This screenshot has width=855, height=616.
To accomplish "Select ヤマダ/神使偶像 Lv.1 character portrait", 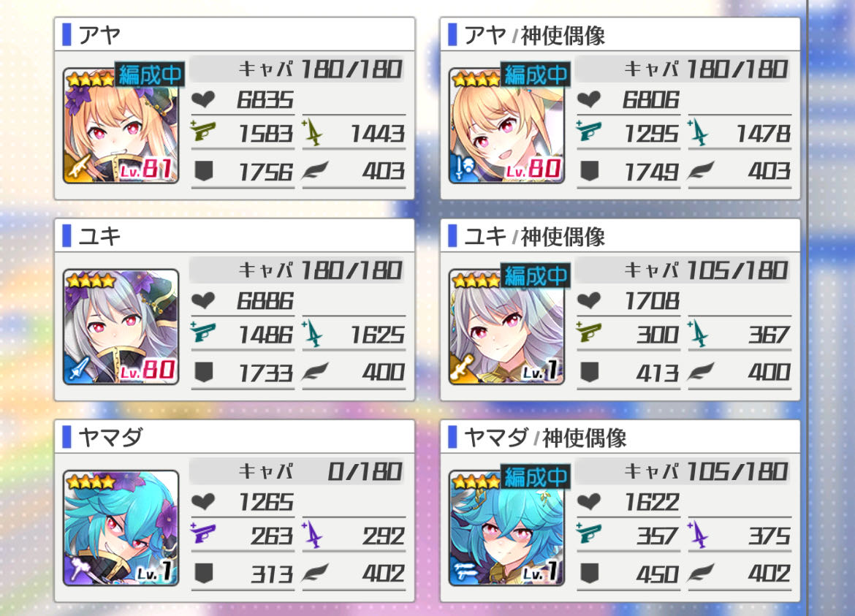I will pos(506,528).
